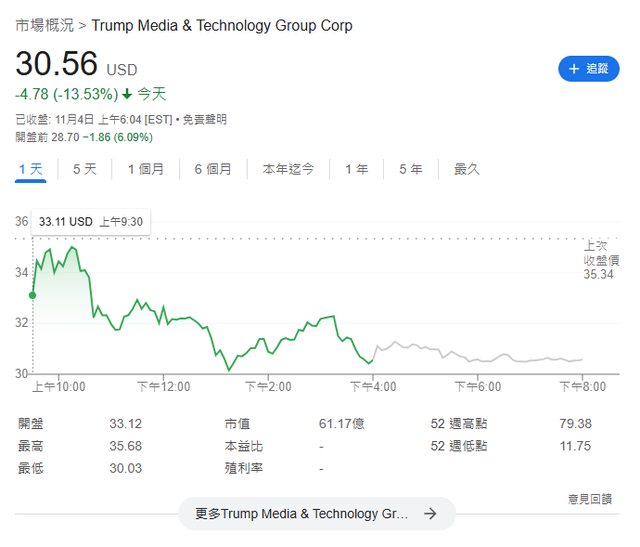Click the arrow icon beside 更多Trump Media
640x547 pixels.
pyautogui.click(x=430, y=514)
